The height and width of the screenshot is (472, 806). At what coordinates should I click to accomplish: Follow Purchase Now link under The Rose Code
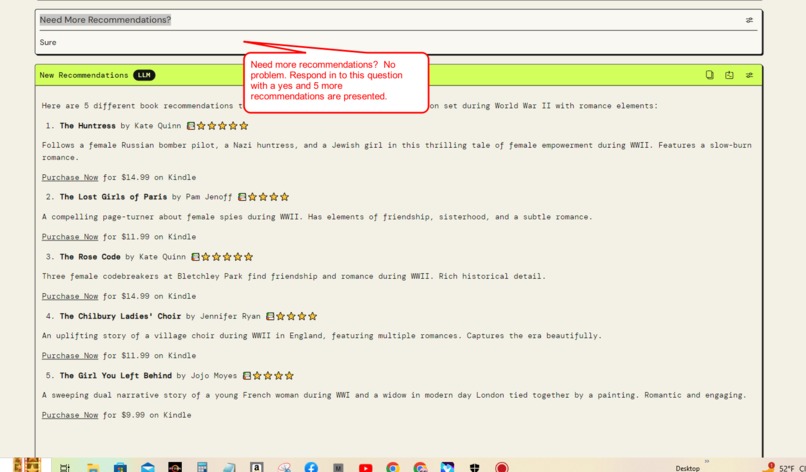tap(70, 296)
